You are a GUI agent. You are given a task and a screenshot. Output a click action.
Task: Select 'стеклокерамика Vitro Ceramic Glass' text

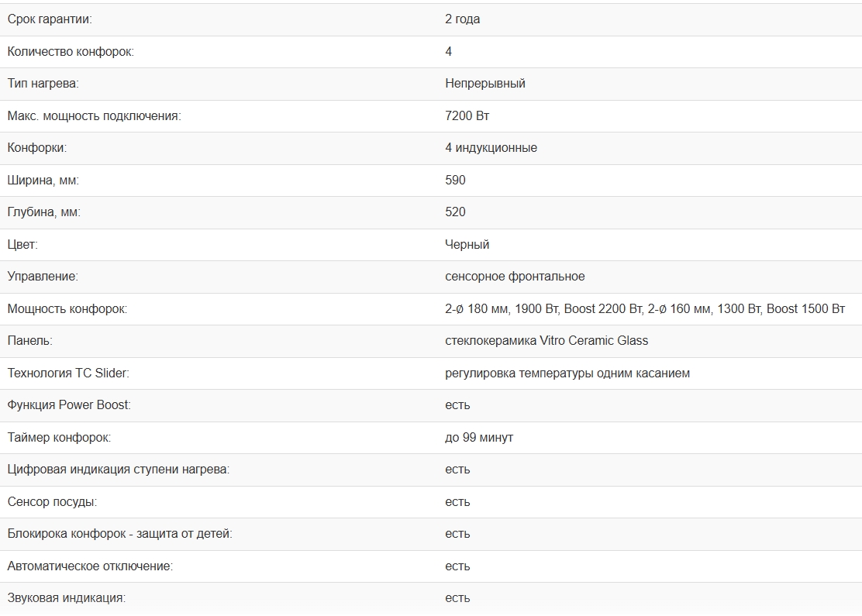pyautogui.click(x=547, y=341)
